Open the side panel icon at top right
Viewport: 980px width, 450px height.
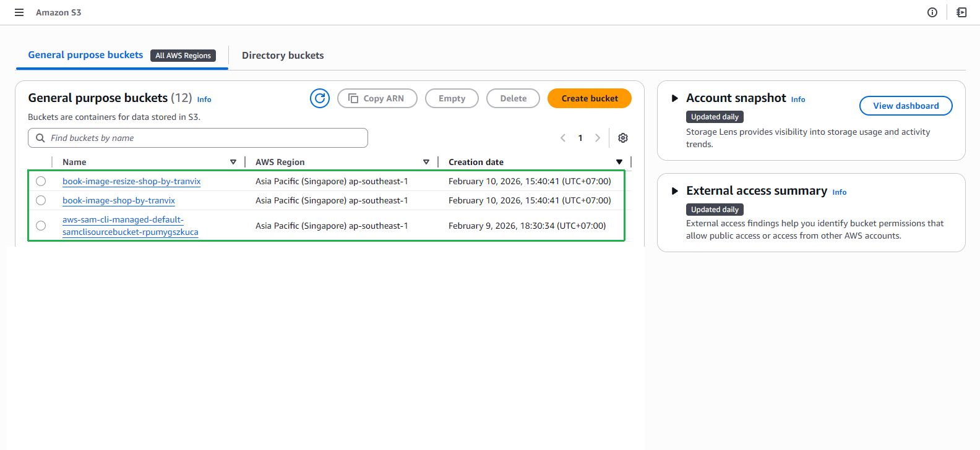coord(961,12)
